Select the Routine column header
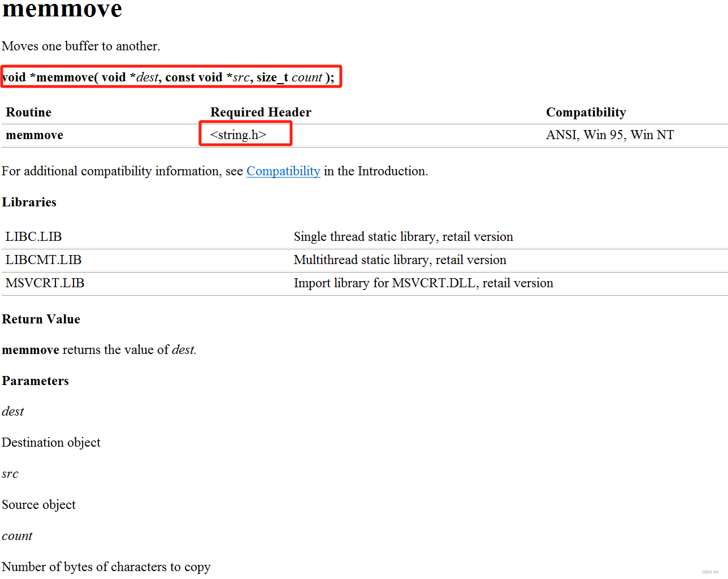Image resolution: width=728 pixels, height=579 pixels. 28,112
